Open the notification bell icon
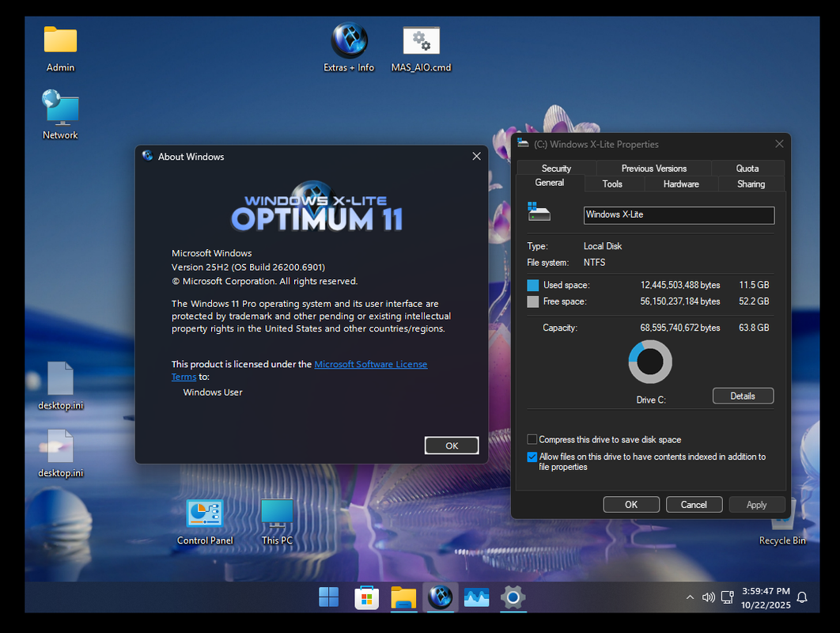This screenshot has height=633, width=840. [802, 597]
